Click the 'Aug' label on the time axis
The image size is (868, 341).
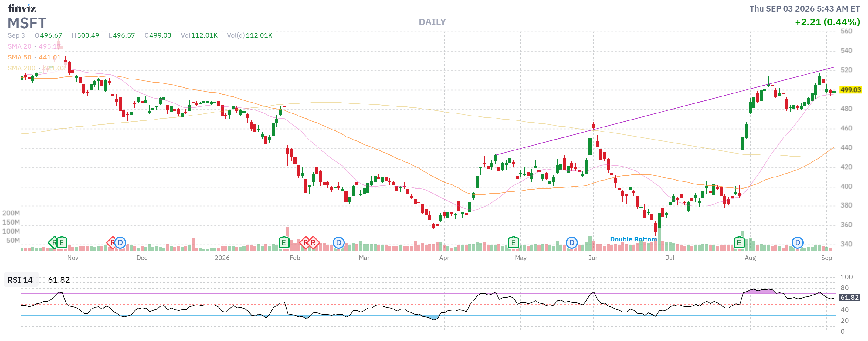click(750, 258)
